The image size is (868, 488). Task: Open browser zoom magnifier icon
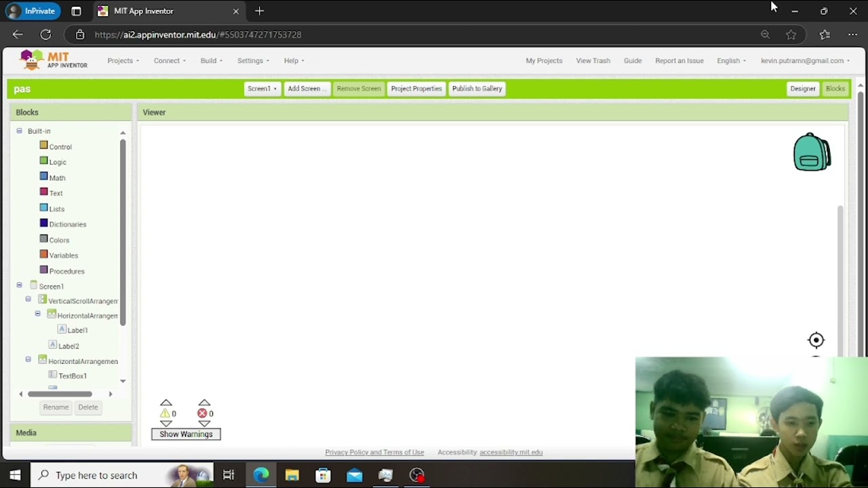(765, 35)
